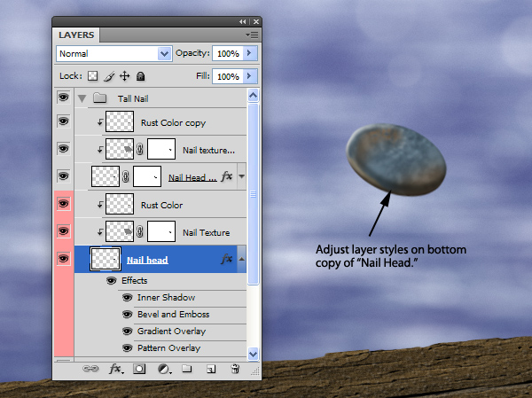Select the Layers tab
The image size is (532, 398).
tap(76, 35)
